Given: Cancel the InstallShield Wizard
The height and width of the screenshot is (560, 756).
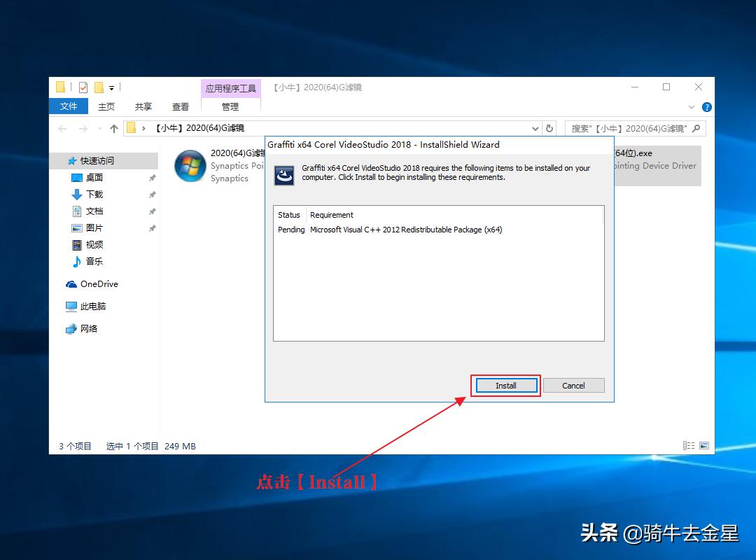Looking at the screenshot, I should click(x=573, y=386).
